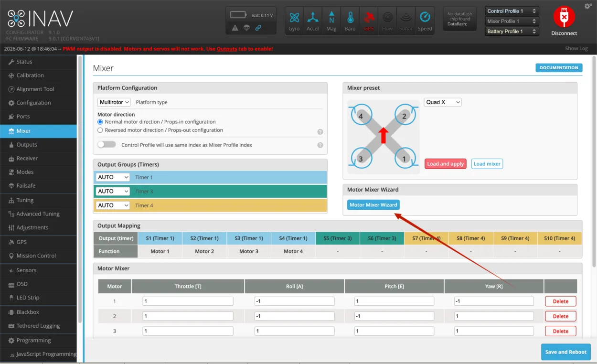The width and height of the screenshot is (597, 364).
Task: Click Save and Reboot
Action: [x=566, y=352]
